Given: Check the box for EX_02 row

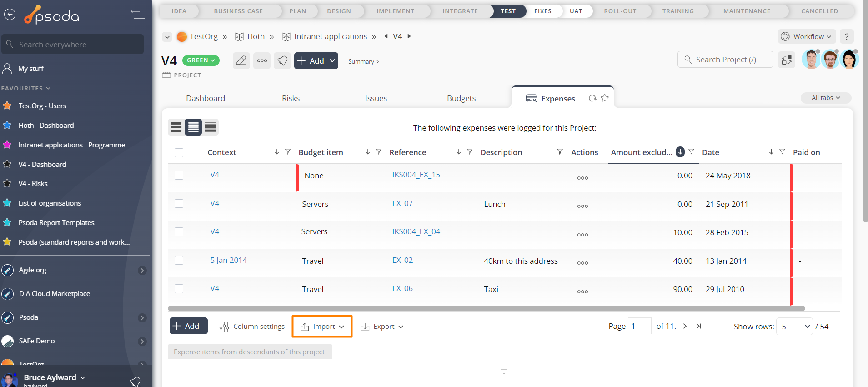Looking at the screenshot, I should [x=179, y=260].
